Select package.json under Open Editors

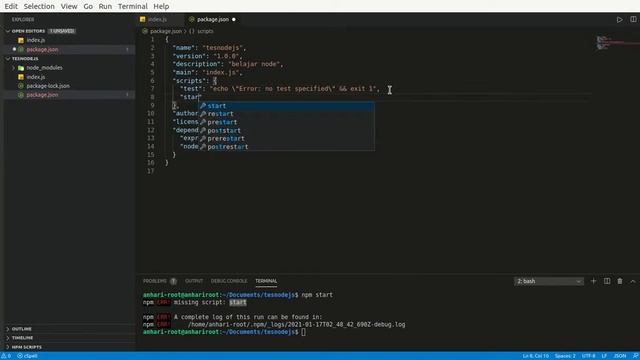[42, 49]
